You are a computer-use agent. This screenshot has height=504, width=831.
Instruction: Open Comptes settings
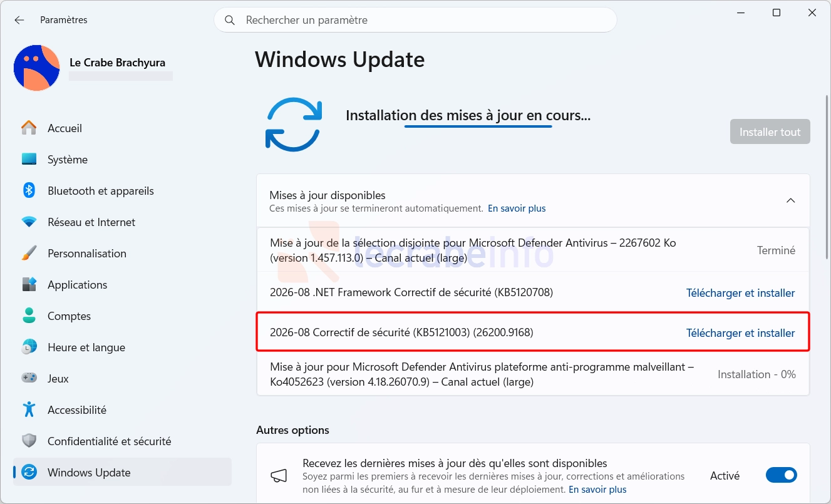coord(122,316)
